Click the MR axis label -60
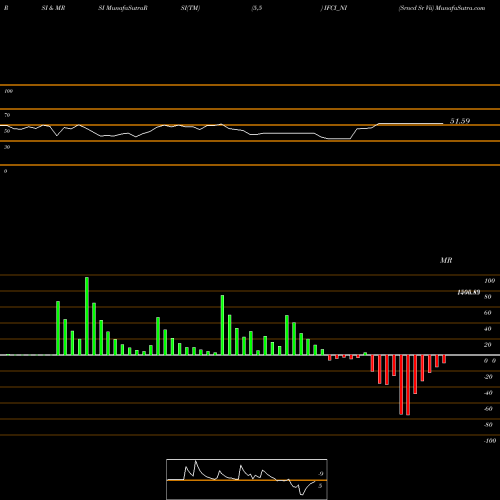Image resolution: width=500 pixels, height=500 pixels. pos(488,409)
